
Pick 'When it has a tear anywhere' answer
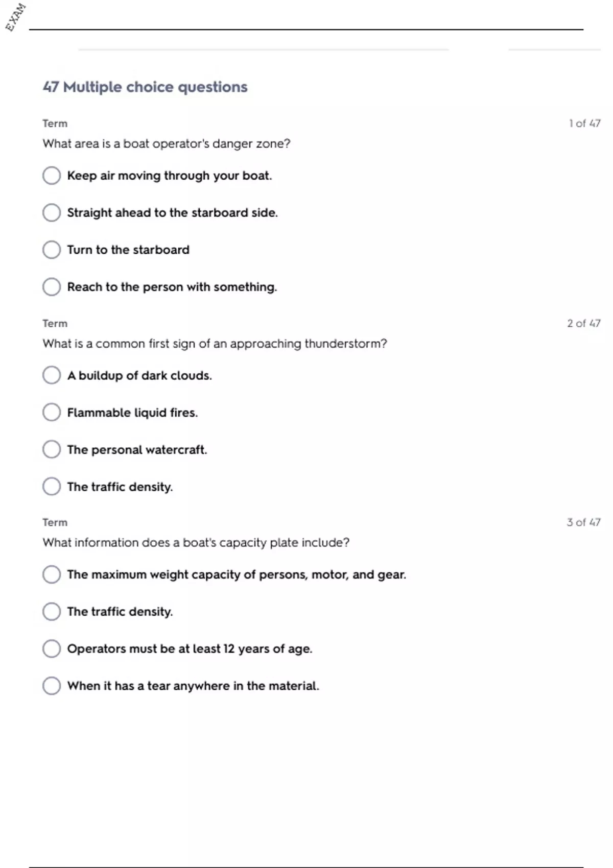52,686
